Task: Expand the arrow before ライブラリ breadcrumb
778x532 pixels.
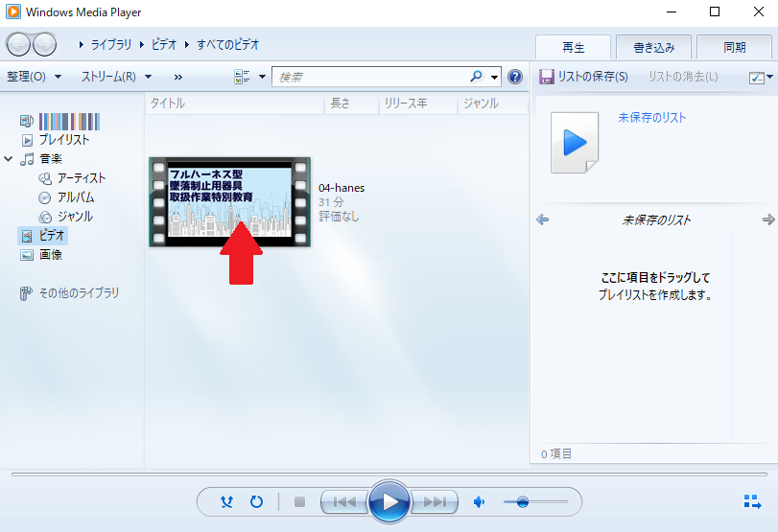Action: coord(81,45)
